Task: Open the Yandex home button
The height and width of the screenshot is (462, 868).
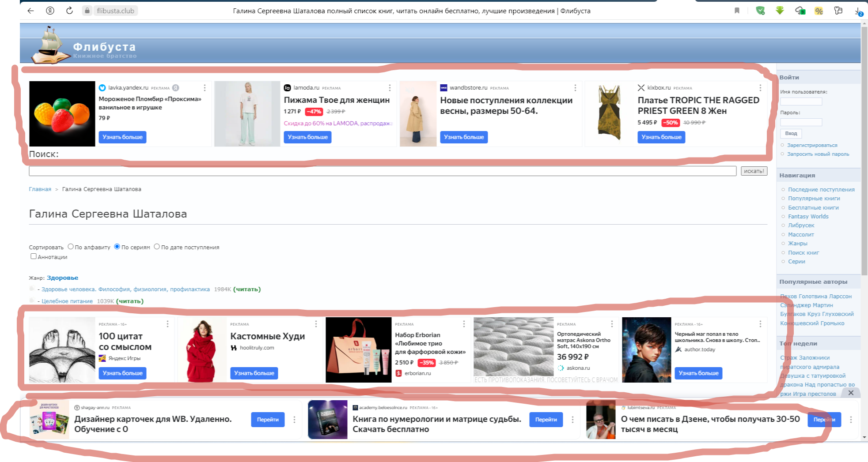Action: pyautogui.click(x=50, y=11)
